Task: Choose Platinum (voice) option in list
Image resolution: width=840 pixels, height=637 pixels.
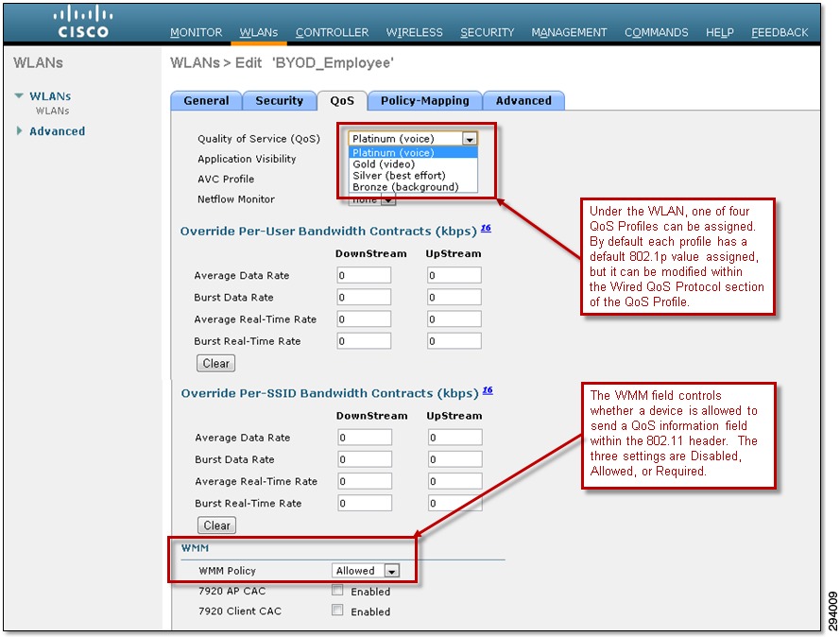Action: pyautogui.click(x=413, y=153)
